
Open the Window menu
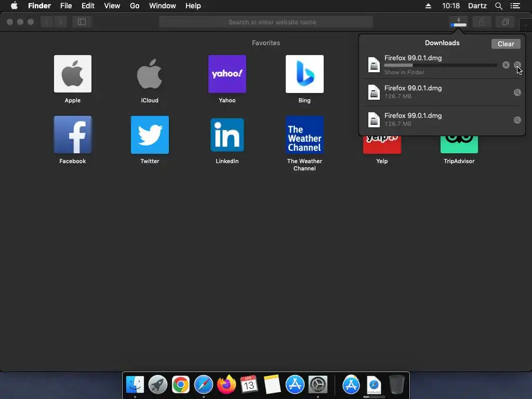point(163,6)
